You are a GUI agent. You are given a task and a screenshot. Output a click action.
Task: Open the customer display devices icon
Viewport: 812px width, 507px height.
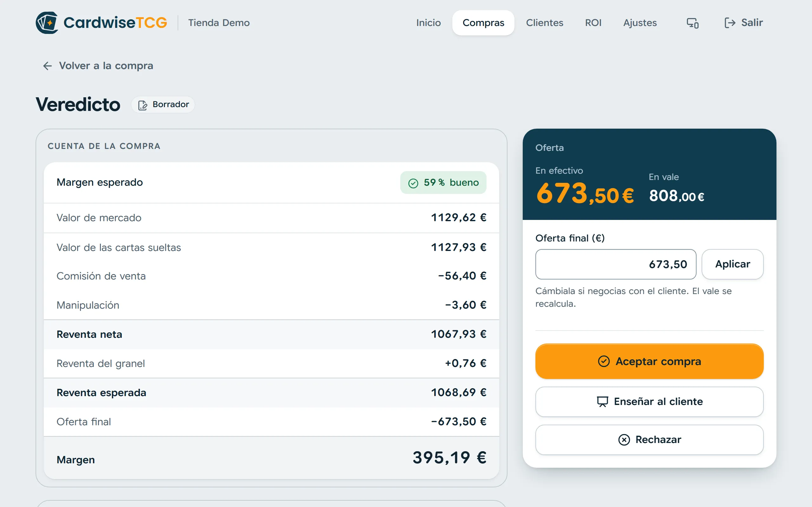[692, 23]
